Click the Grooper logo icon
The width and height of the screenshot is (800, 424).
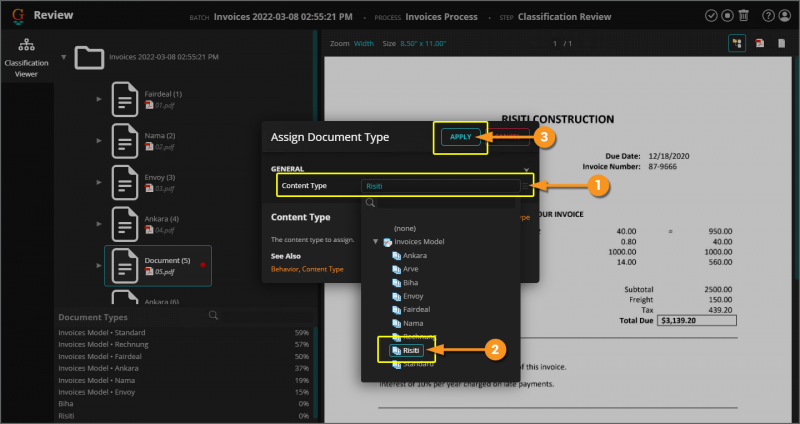(x=18, y=16)
